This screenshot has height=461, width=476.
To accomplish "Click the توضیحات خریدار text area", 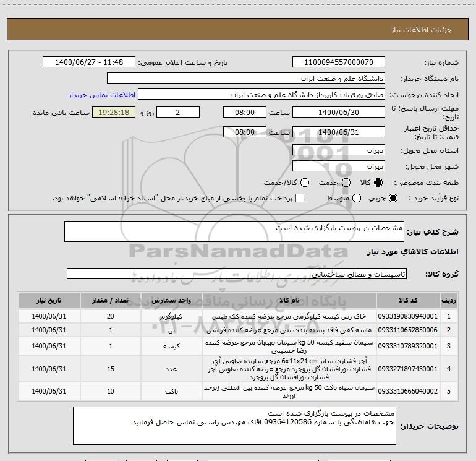I will (234, 426).
